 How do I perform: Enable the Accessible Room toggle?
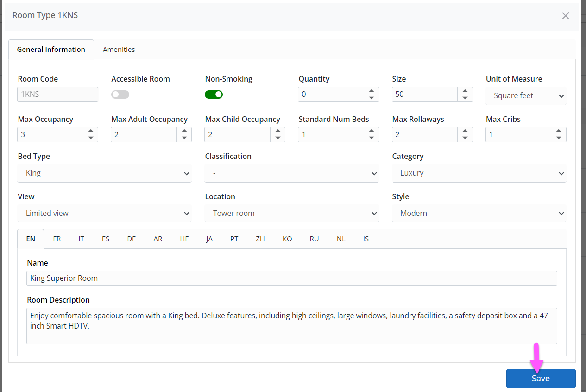(x=120, y=95)
